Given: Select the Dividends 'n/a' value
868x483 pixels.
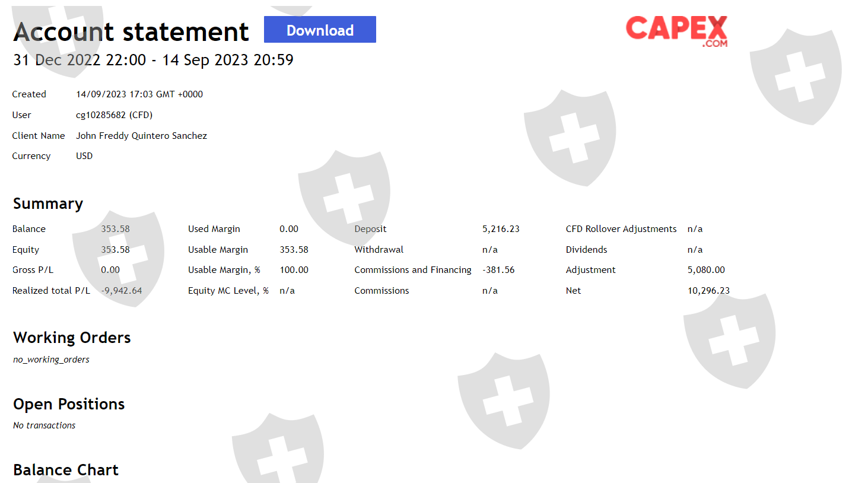Looking at the screenshot, I should point(695,250).
